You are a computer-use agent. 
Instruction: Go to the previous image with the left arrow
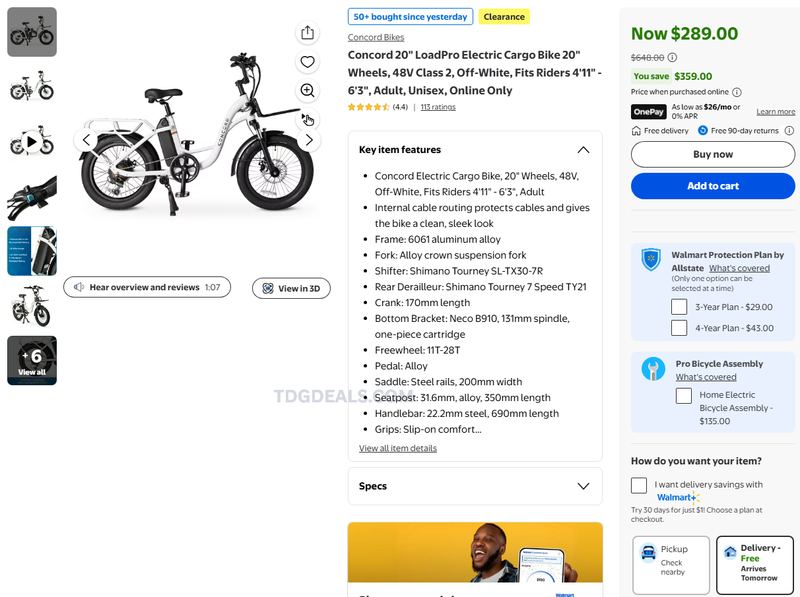click(86, 140)
